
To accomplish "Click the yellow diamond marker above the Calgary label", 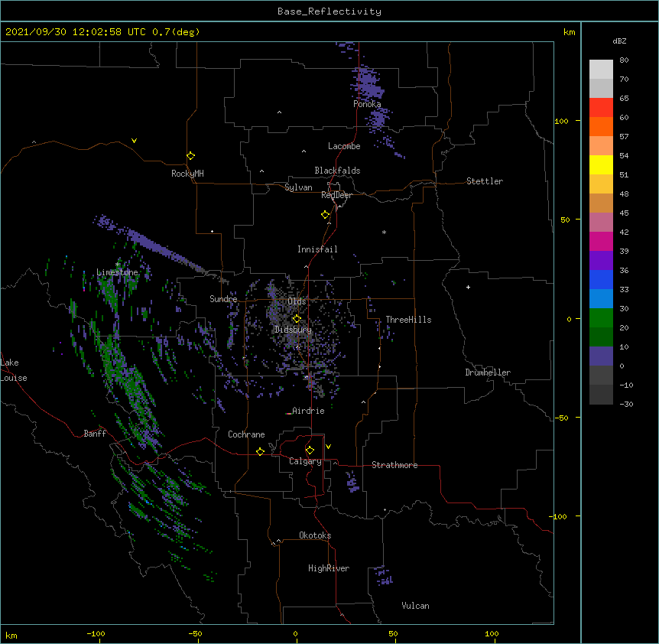I will 310,450.
